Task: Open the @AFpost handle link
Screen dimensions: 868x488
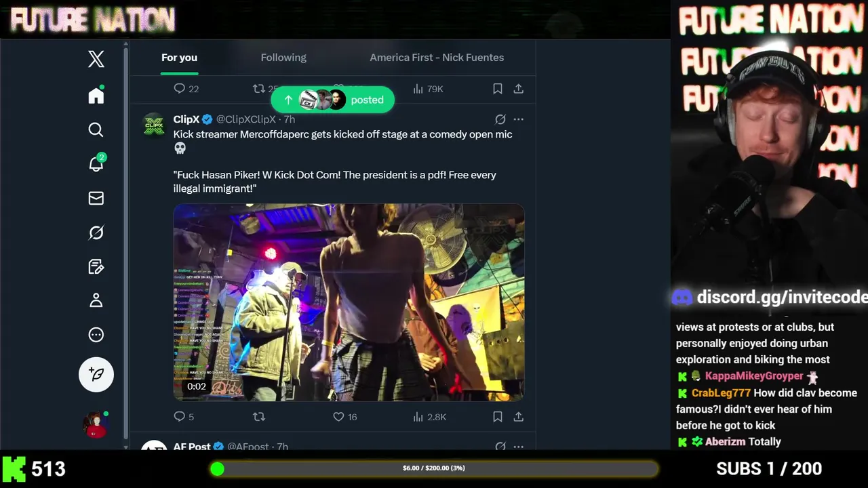Action: (248, 447)
